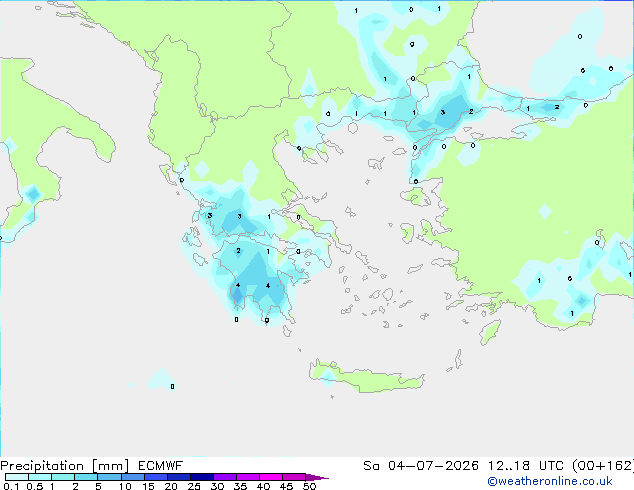The width and height of the screenshot is (634, 490).
Task: Pick the dark navy swatch between 25 and 30
Action: [201, 477]
